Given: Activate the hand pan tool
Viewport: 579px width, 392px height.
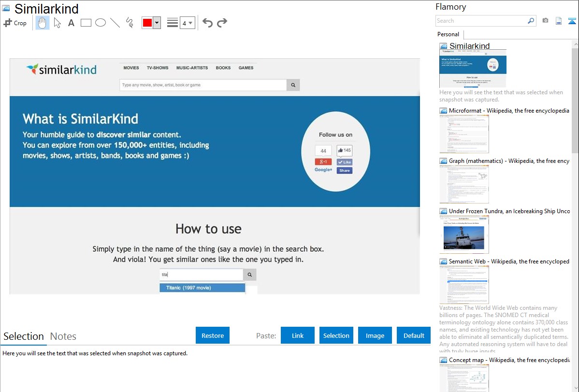Looking at the screenshot, I should point(43,23).
